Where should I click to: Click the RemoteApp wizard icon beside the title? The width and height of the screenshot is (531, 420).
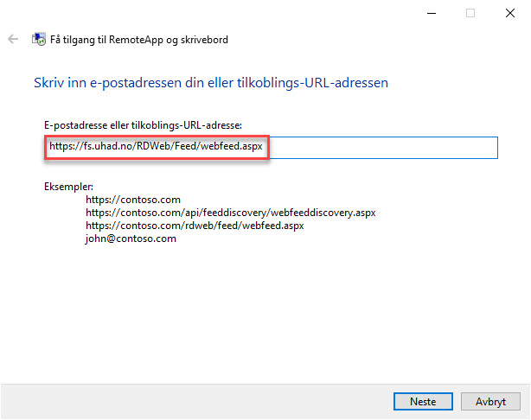[x=39, y=39]
